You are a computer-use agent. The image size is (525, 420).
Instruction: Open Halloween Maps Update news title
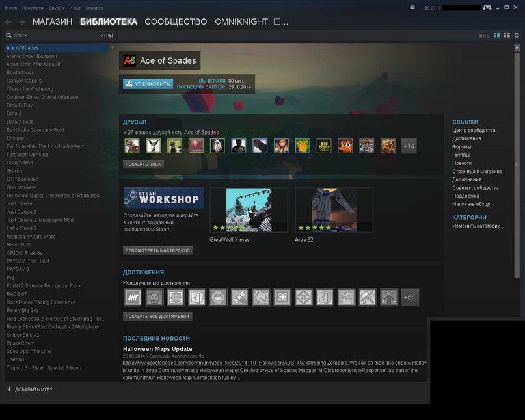tap(157, 349)
